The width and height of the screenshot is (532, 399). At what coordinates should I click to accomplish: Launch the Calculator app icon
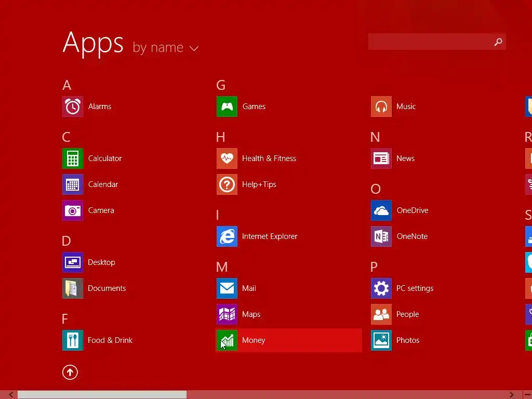point(73,158)
